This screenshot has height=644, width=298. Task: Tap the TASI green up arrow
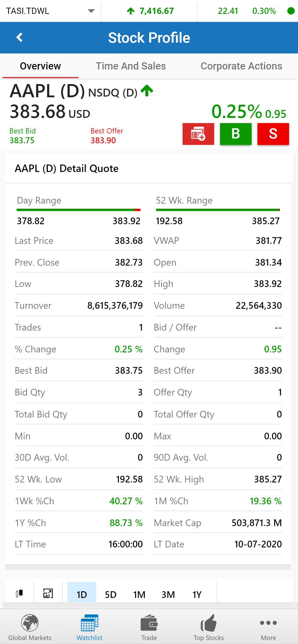pyautogui.click(x=131, y=11)
